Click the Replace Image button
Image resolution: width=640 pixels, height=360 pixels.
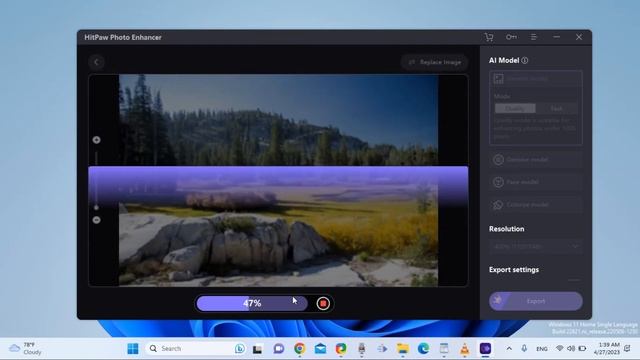pyautogui.click(x=435, y=62)
